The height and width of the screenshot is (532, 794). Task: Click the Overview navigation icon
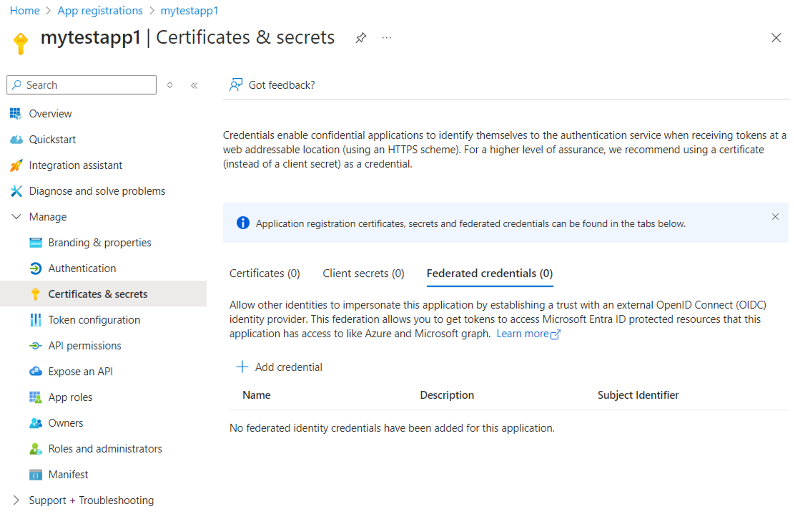tap(16, 113)
